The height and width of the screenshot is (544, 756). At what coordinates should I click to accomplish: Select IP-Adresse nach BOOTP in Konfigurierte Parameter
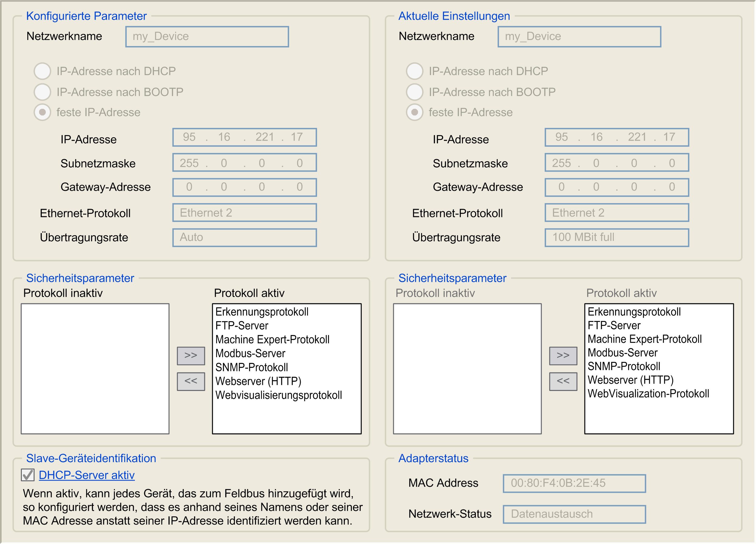[x=42, y=92]
